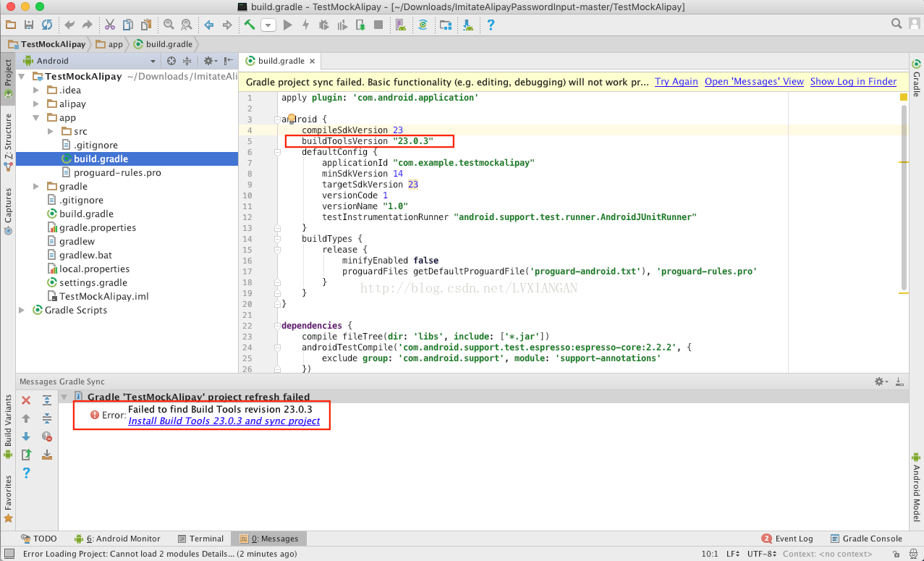Image resolution: width=924 pixels, height=561 pixels.
Task: Click the Replace magnifier icon
Action: coord(187,25)
